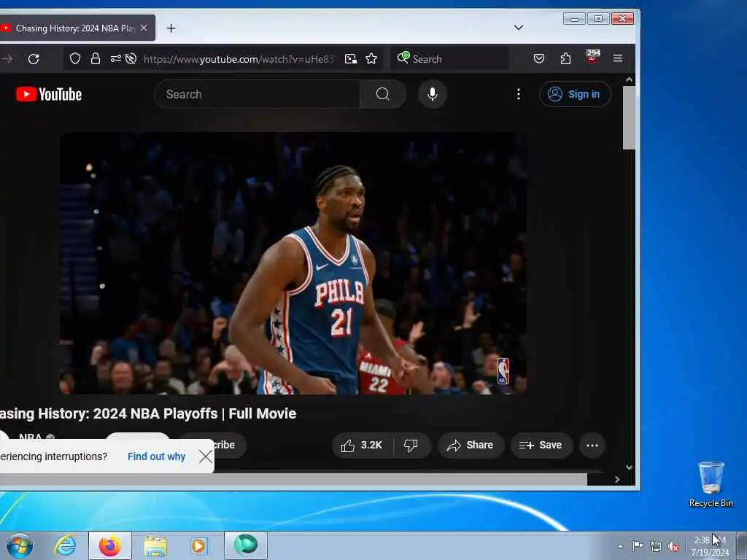Reload the page in Firefox
747x560 pixels.
34,59
